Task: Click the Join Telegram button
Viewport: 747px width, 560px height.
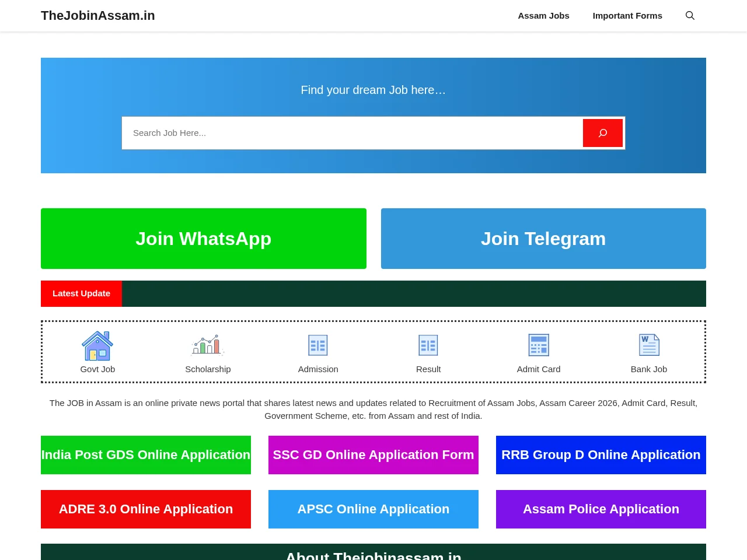Action: point(543,239)
